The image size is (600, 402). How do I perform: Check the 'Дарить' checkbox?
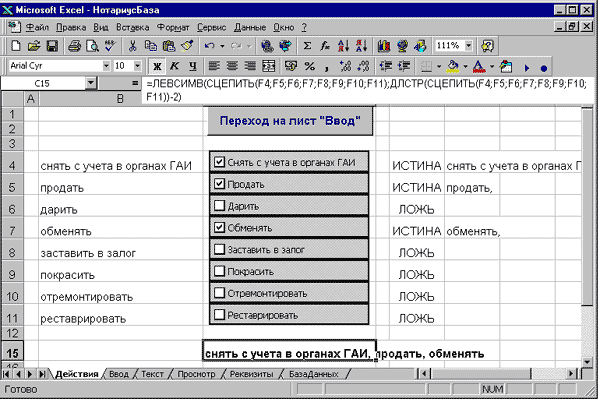pyautogui.click(x=219, y=205)
